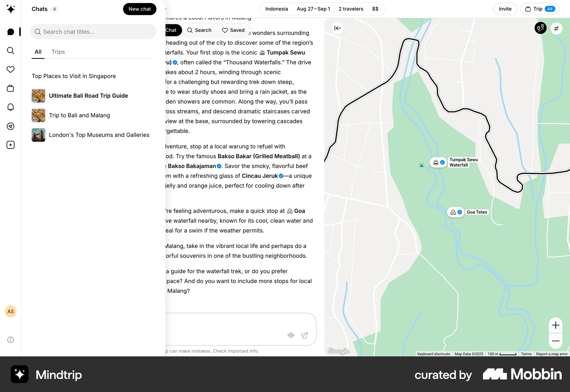This screenshot has width=570, height=392.
Task: Toggle saved checkmark on Goa Tetes marker
Action: pos(459,212)
